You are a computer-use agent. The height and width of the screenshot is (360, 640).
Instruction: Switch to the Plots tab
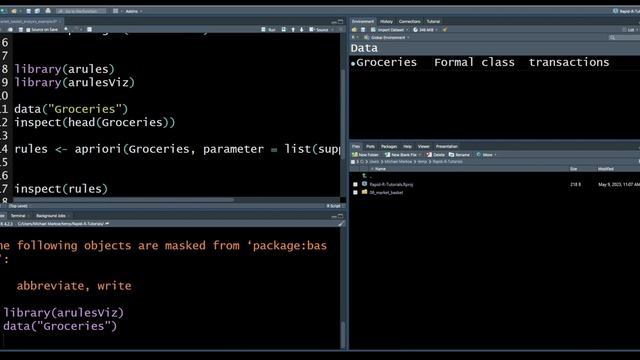[x=370, y=146]
